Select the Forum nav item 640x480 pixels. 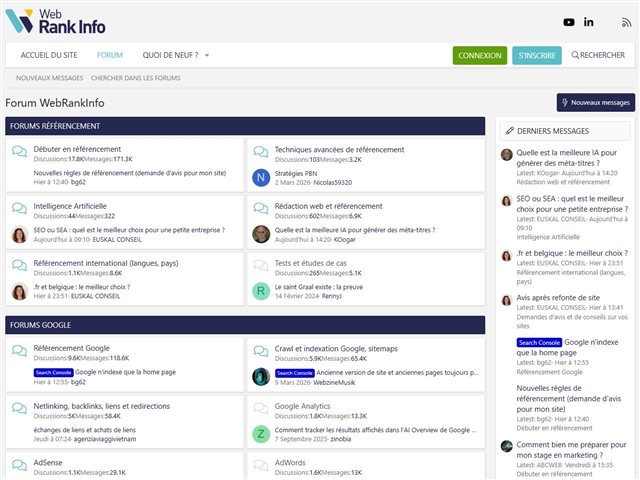(x=110, y=55)
